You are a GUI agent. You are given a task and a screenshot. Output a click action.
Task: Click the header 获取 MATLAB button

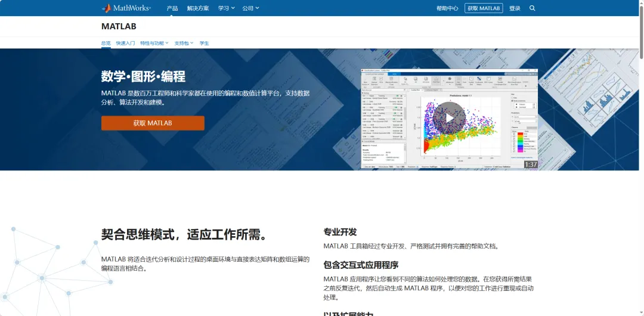[x=484, y=8]
